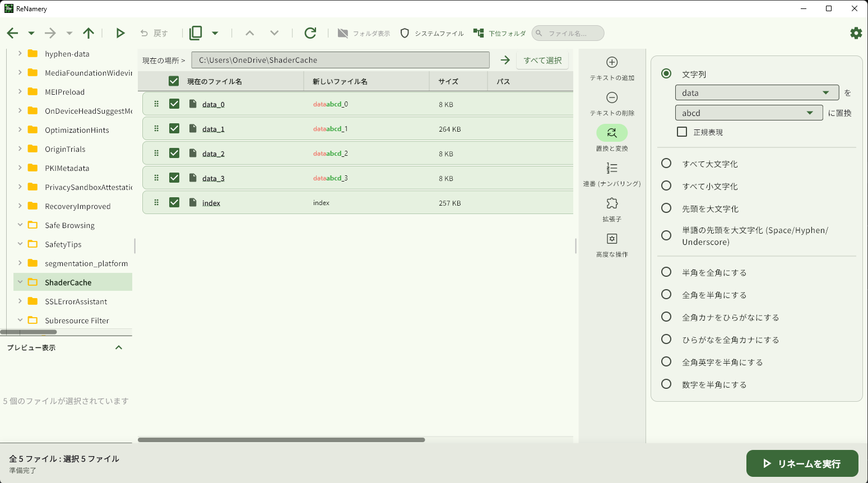Select the segmentation_platform folder
This screenshot has width=868, height=483.
[x=86, y=263]
